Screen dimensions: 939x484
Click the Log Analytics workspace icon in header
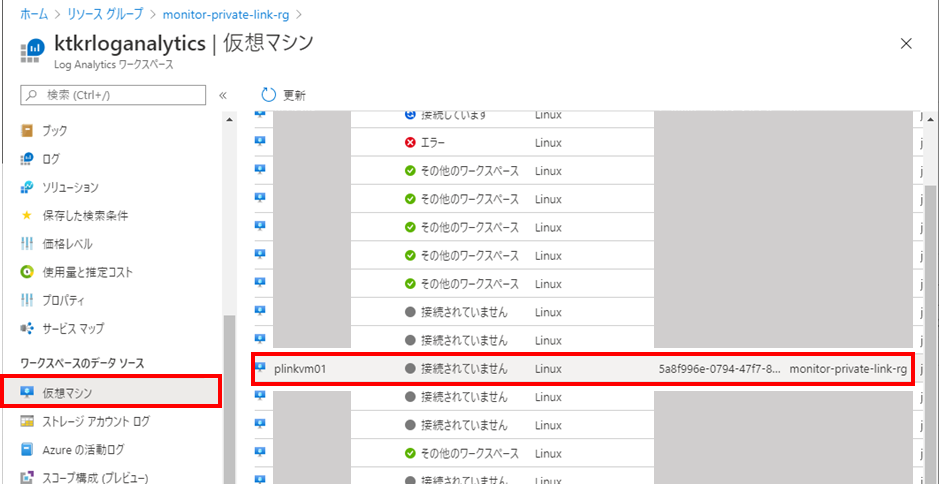tap(33, 50)
